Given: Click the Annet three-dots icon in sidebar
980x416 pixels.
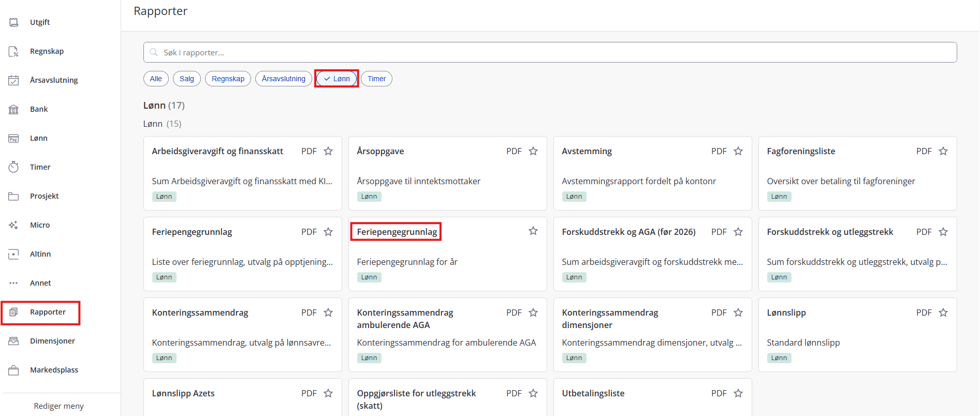Looking at the screenshot, I should (x=14, y=283).
